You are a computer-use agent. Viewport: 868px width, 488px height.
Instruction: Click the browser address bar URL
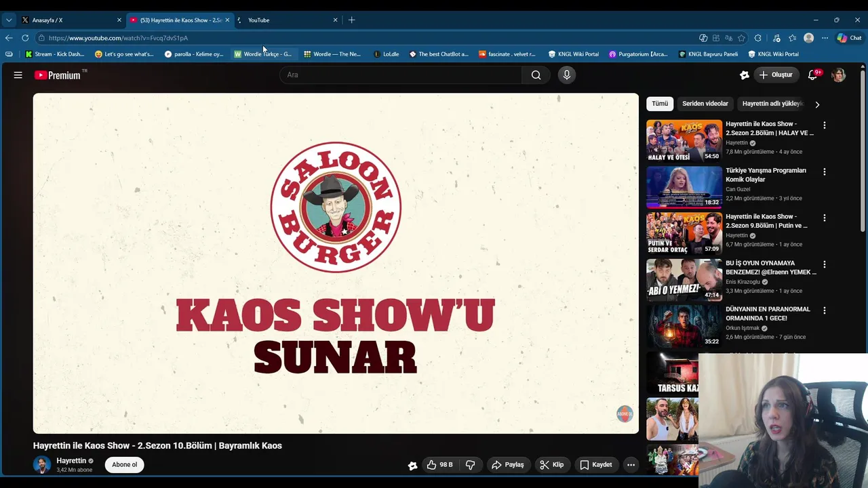pyautogui.click(x=118, y=38)
